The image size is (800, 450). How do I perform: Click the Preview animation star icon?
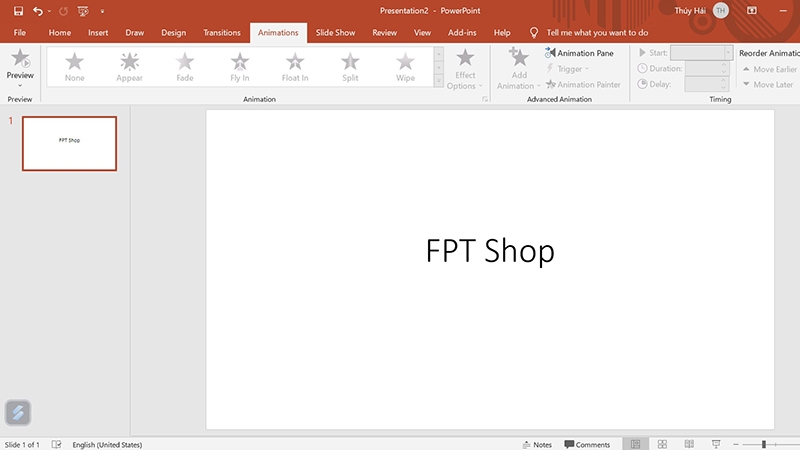point(20,58)
